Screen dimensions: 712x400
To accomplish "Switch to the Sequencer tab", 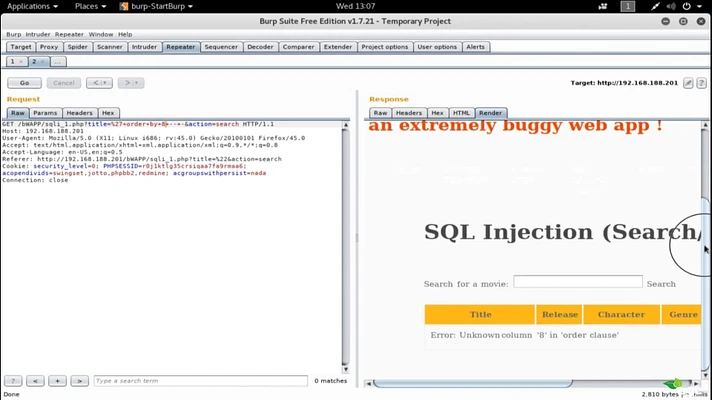I will (x=221, y=47).
